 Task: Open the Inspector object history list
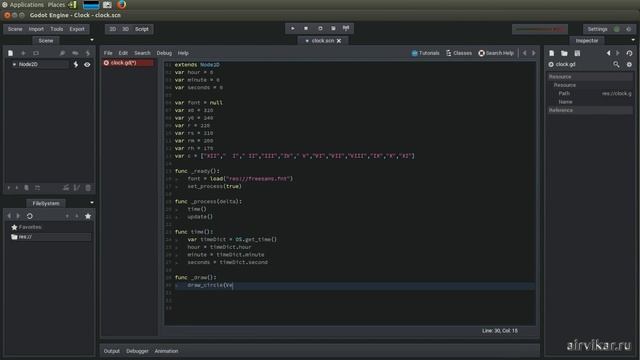(629, 53)
